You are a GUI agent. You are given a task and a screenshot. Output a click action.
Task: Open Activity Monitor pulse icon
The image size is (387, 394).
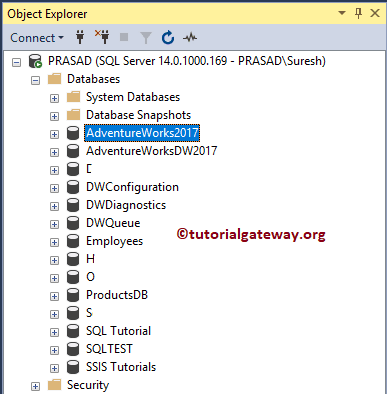190,38
